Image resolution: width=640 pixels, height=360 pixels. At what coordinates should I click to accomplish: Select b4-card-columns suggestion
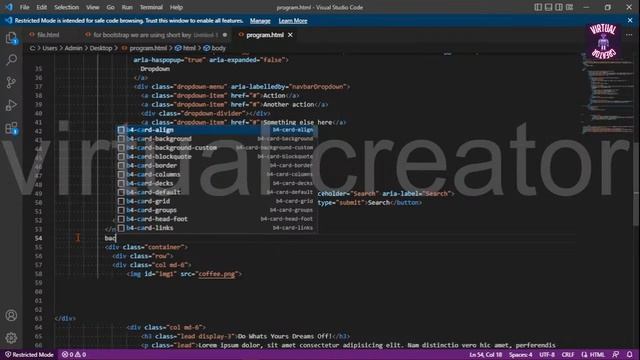(216, 174)
